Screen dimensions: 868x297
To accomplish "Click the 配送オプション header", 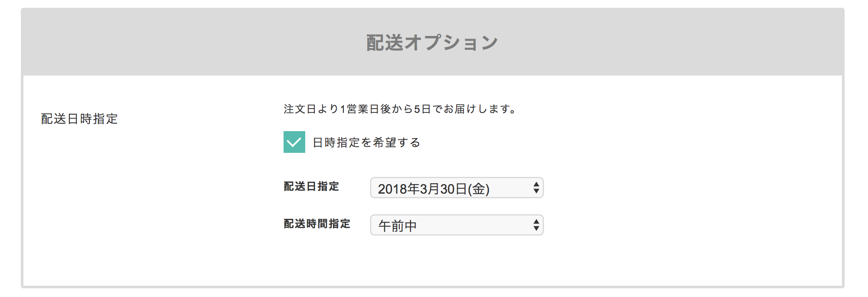I will [432, 41].
